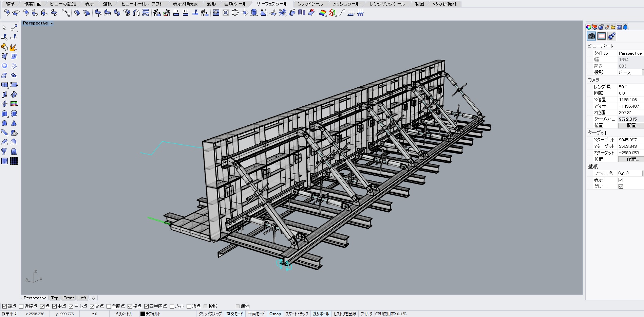Toggle グリッドスナップ in status bar

point(210,314)
